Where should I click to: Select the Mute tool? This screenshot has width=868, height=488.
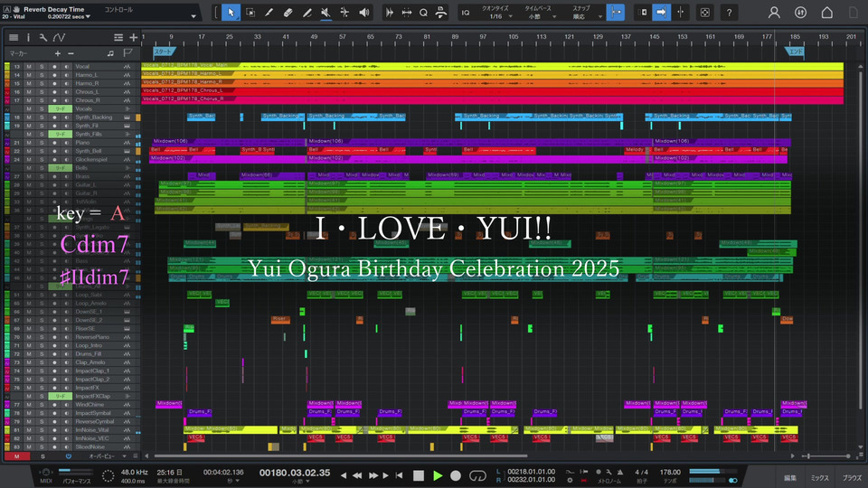[325, 12]
